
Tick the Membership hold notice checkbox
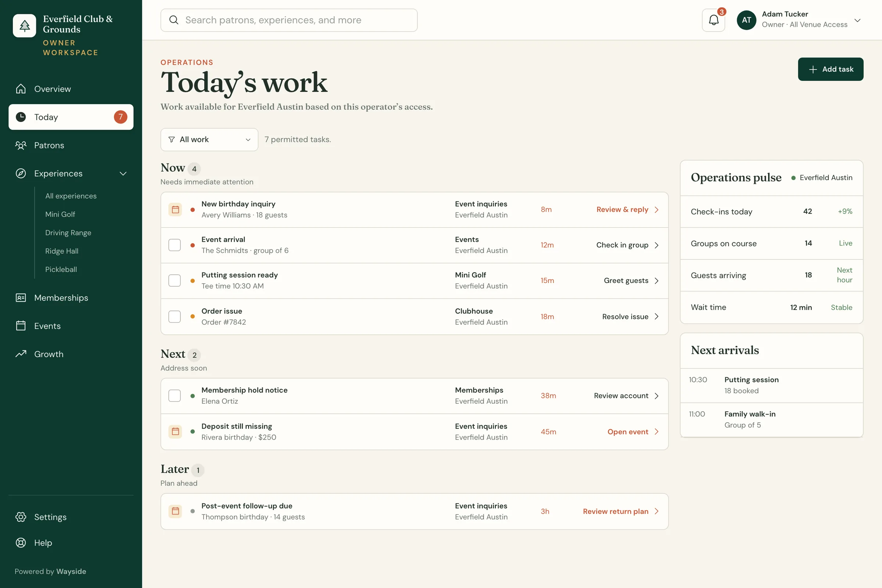click(174, 396)
